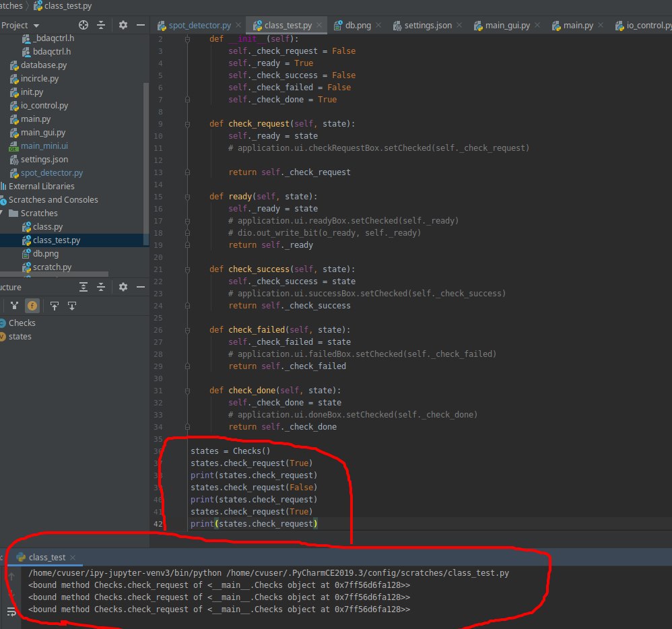Image resolution: width=672 pixels, height=629 pixels.
Task: Expand all in the Structure panel
Action: pos(83,287)
